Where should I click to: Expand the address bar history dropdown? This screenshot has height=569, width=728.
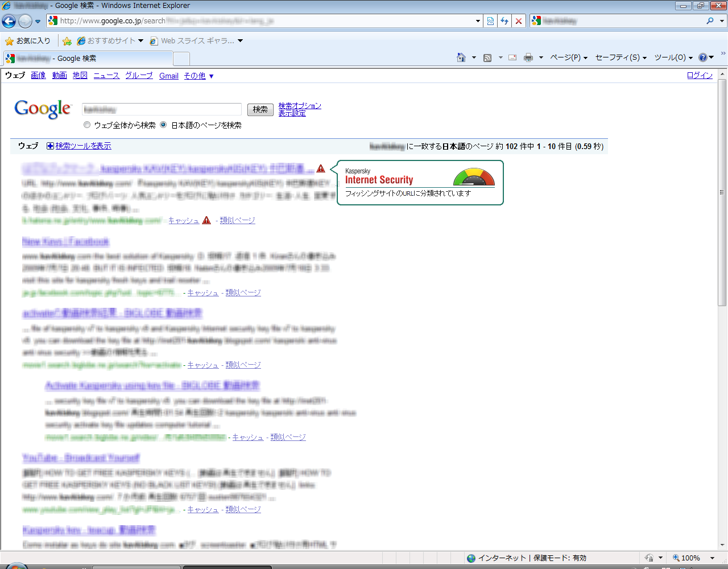coord(478,21)
